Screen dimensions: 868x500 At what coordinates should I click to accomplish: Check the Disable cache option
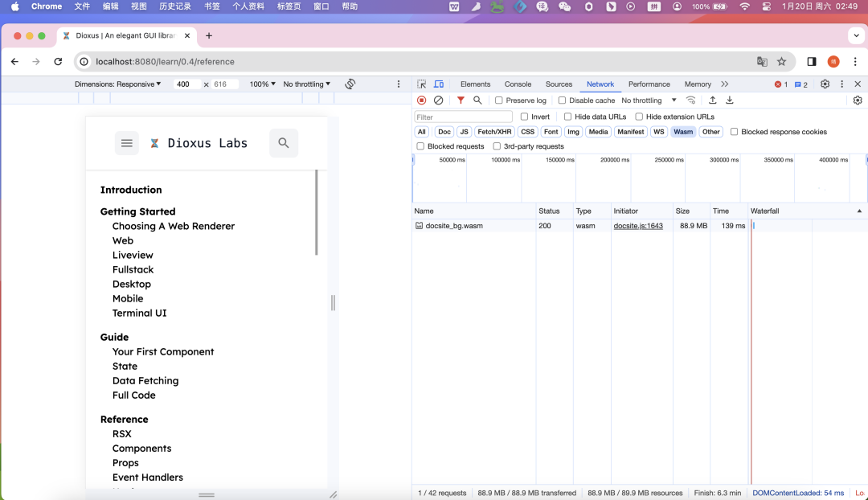[x=563, y=100]
